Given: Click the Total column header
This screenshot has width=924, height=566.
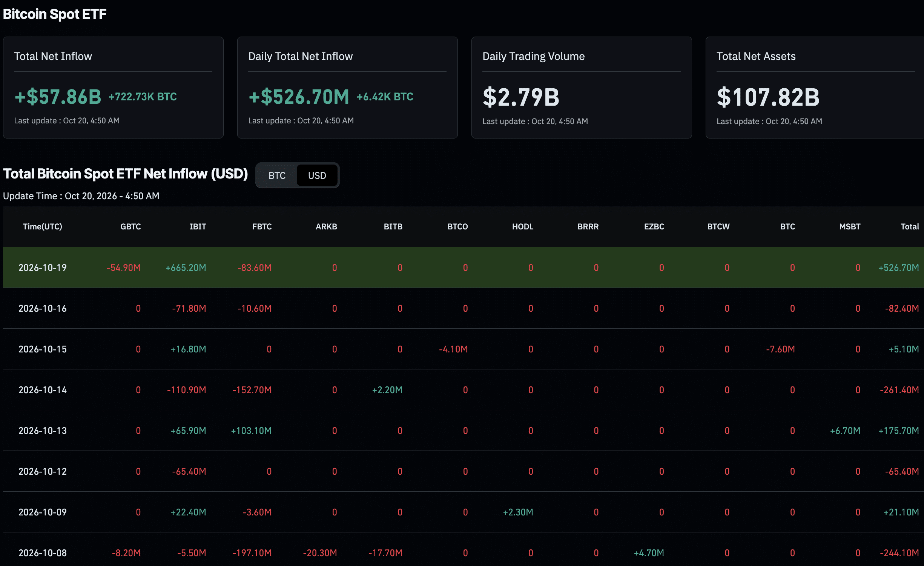Looking at the screenshot, I should point(910,226).
